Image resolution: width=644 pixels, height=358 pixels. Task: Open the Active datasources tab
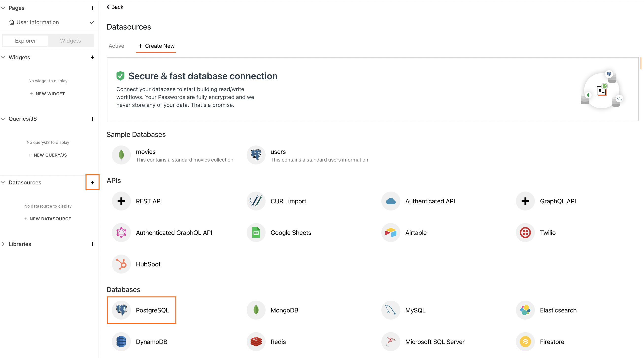(116, 46)
